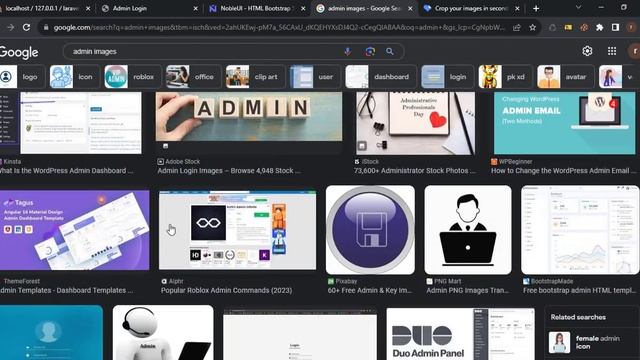Open Admin PNG Images PNG Mart link
The width and height of the screenshot is (640, 360).
click(468, 290)
